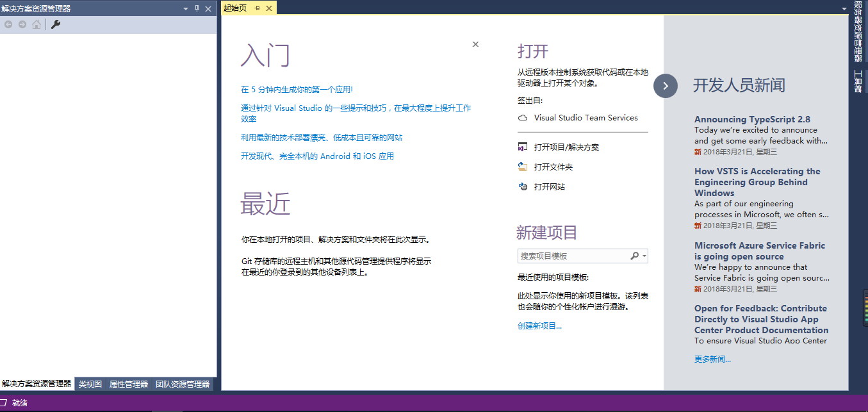
Task: Open the active documents list dropdown arrow
Action: (x=844, y=8)
